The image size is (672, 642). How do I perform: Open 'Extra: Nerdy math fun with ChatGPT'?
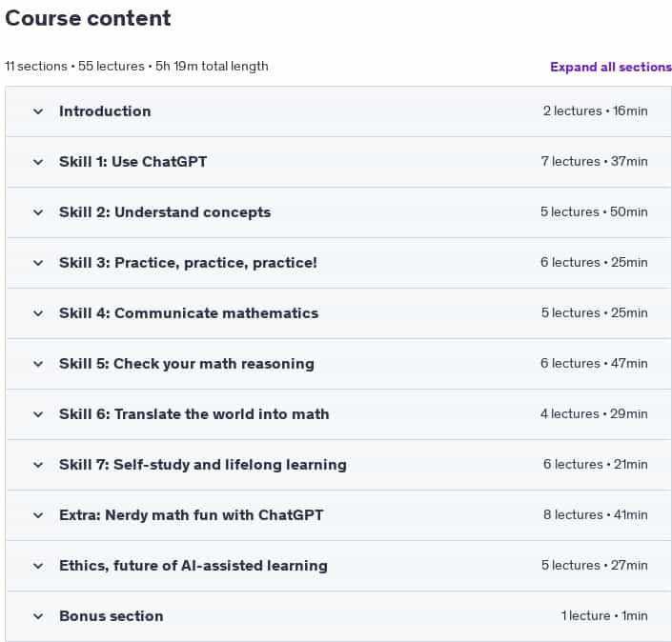(x=192, y=514)
